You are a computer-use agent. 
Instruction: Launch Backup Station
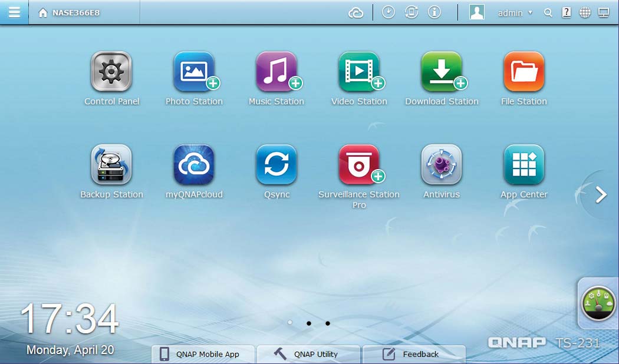(111, 165)
